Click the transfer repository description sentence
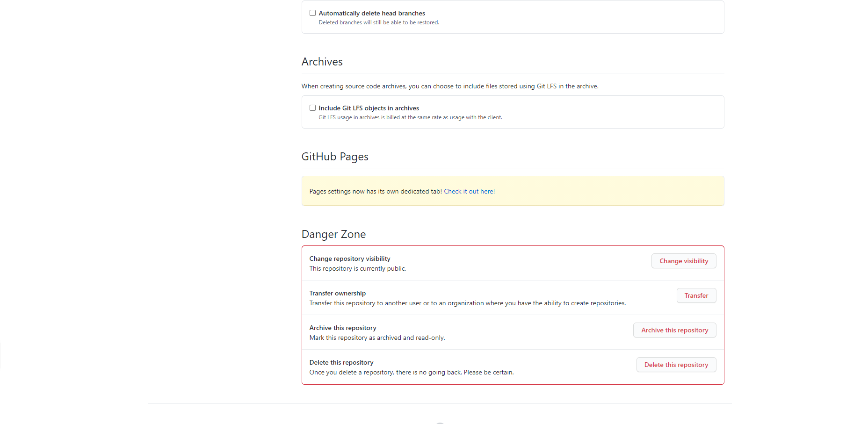This screenshot has height=424, width=868. (x=468, y=303)
